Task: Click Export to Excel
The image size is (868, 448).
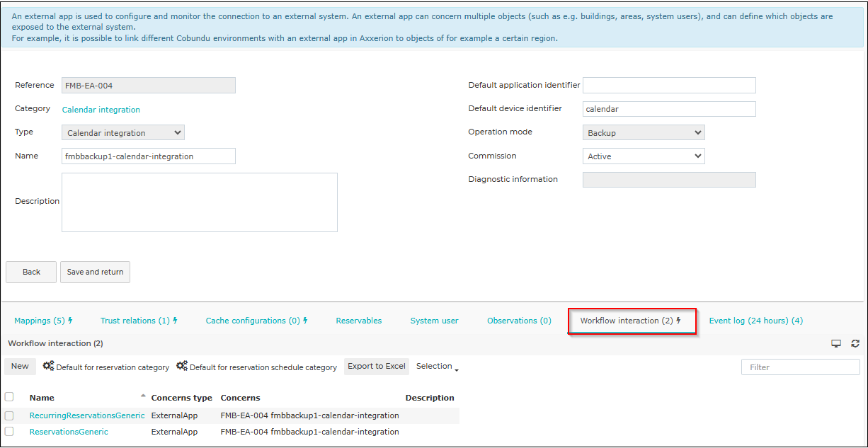Action: [377, 366]
